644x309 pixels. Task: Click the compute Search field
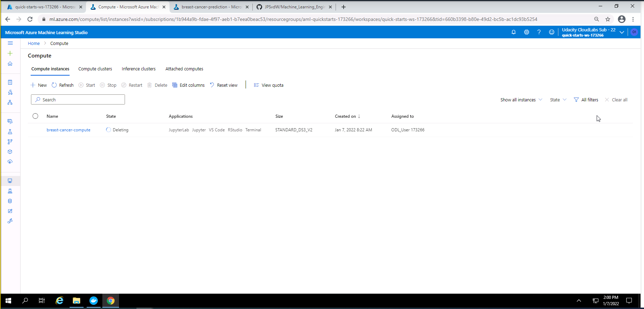[78, 100]
